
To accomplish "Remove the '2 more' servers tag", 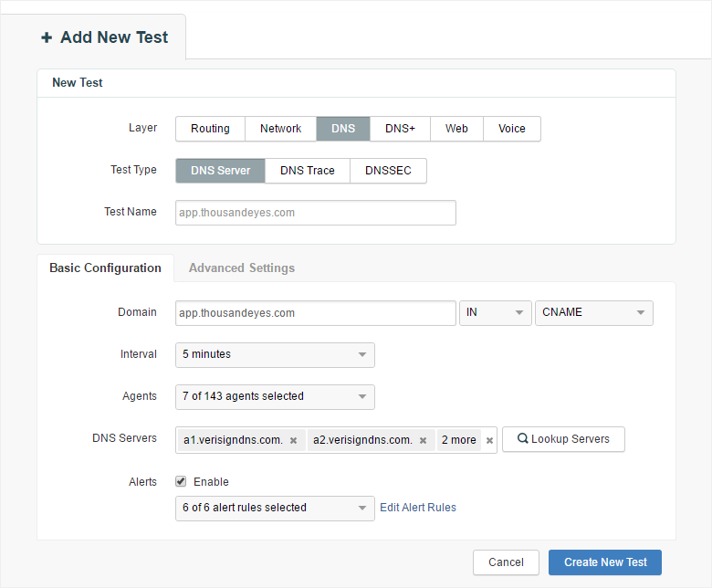I will [x=489, y=440].
